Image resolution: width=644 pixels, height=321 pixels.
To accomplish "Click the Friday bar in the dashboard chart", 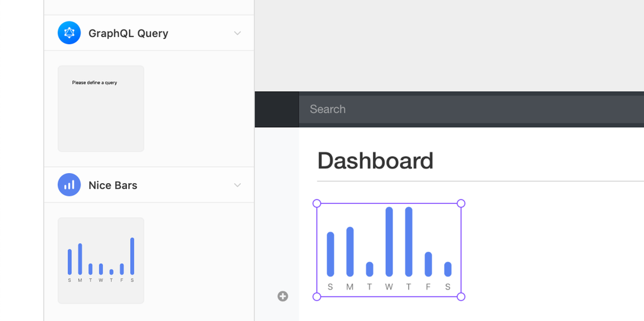I will tap(428, 264).
